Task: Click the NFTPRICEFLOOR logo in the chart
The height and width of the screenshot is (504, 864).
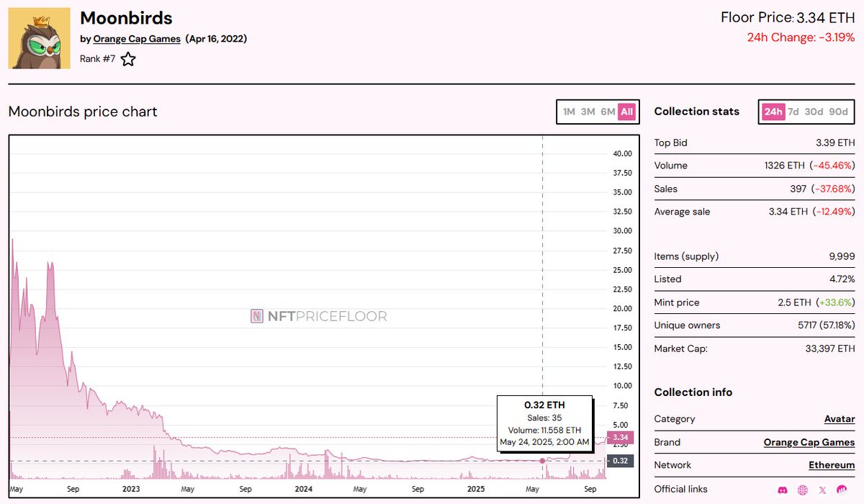Action: coord(318,316)
